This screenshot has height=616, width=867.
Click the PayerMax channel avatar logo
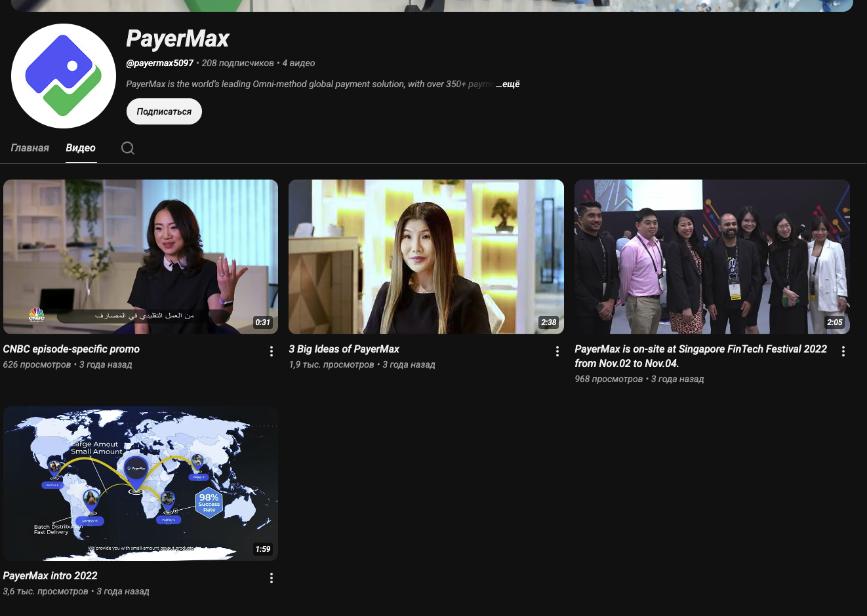(x=64, y=76)
